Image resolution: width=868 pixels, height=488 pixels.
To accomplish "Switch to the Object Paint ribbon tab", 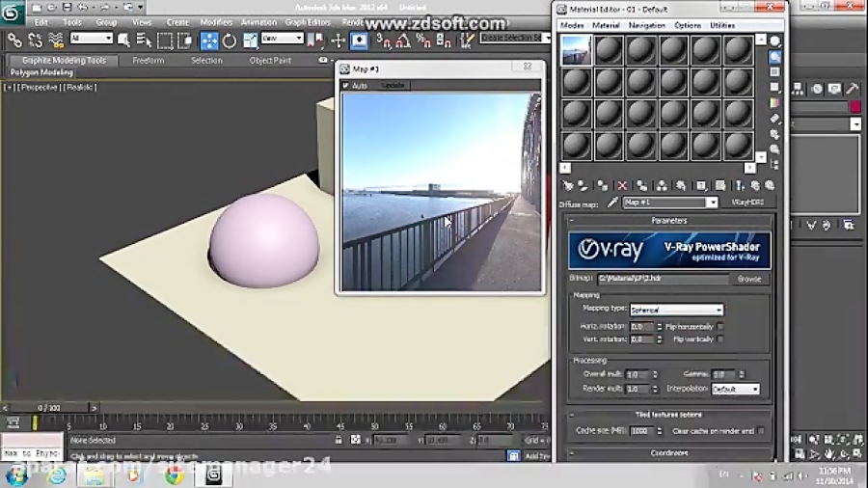I will pos(270,61).
